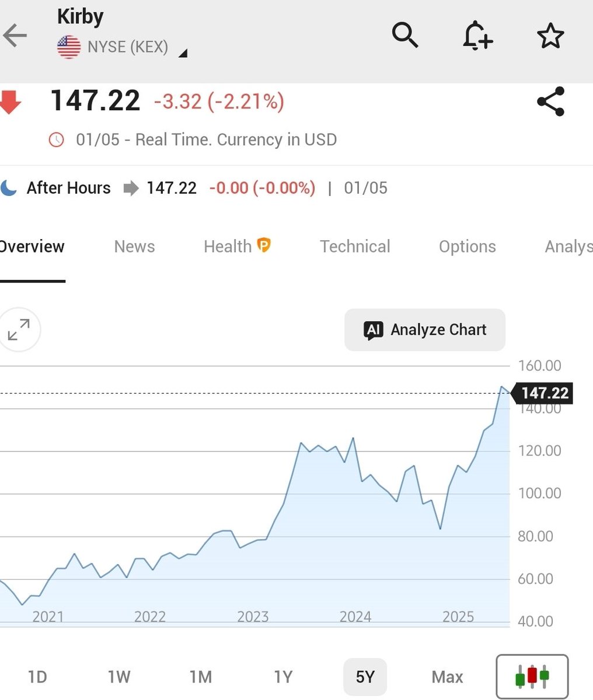Switch to the News tab
Image resolution: width=593 pixels, height=700 pixels.
pyautogui.click(x=134, y=247)
